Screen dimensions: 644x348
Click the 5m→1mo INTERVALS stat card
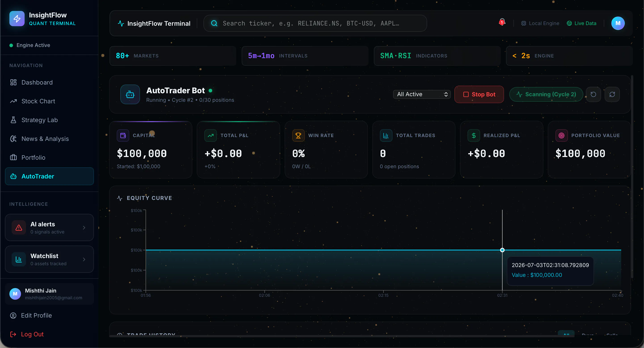[x=305, y=56]
